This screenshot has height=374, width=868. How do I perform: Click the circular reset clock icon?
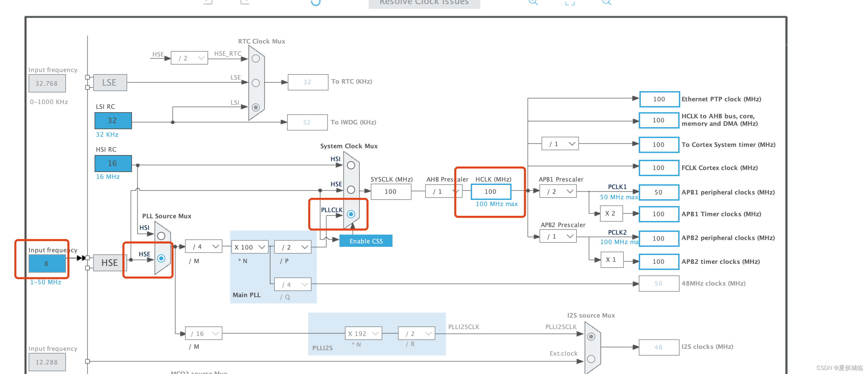[x=316, y=2]
